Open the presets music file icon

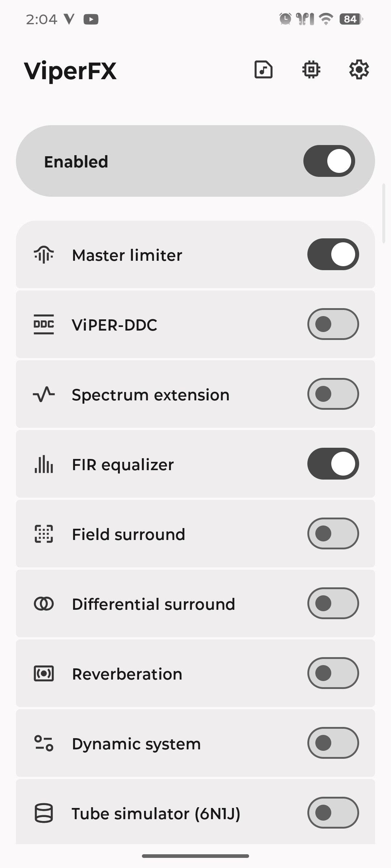click(x=263, y=69)
